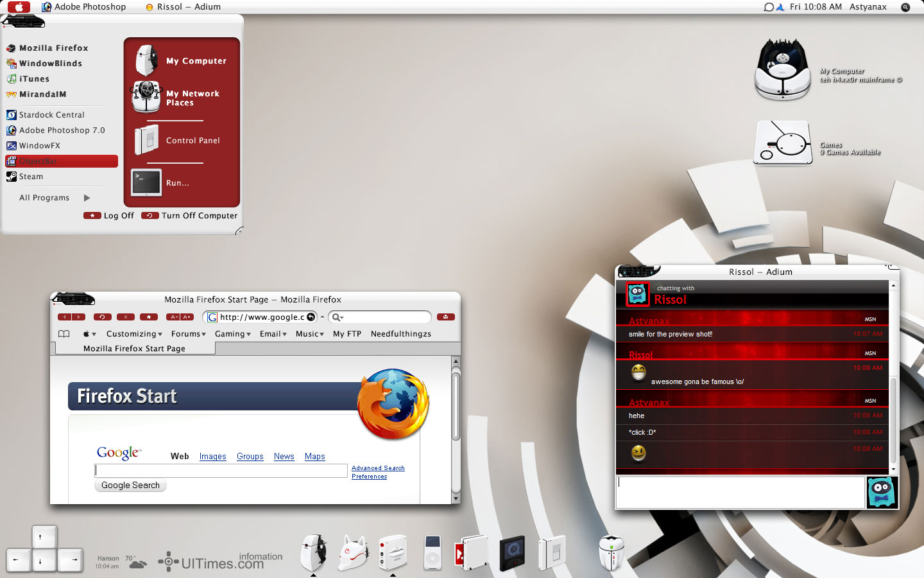Image resolution: width=924 pixels, height=578 pixels.
Task: Open the My FTP bookmark
Action: [347, 334]
